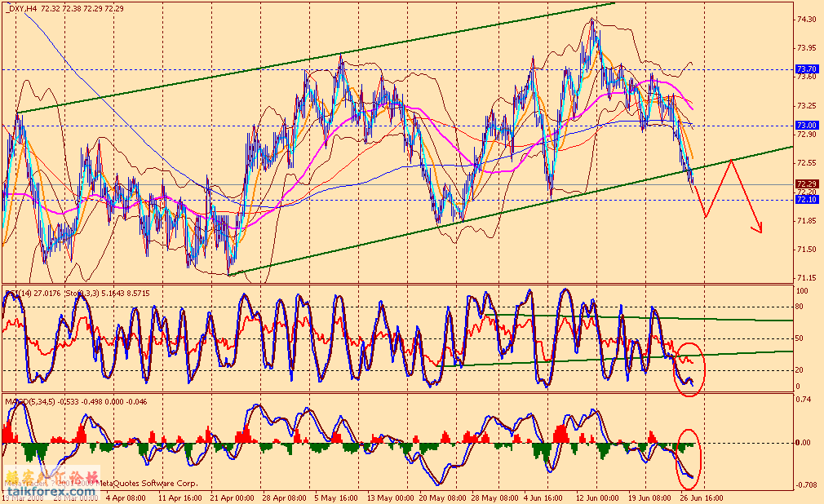Click the 4 Apr 08:00 date label

[x=126, y=498]
